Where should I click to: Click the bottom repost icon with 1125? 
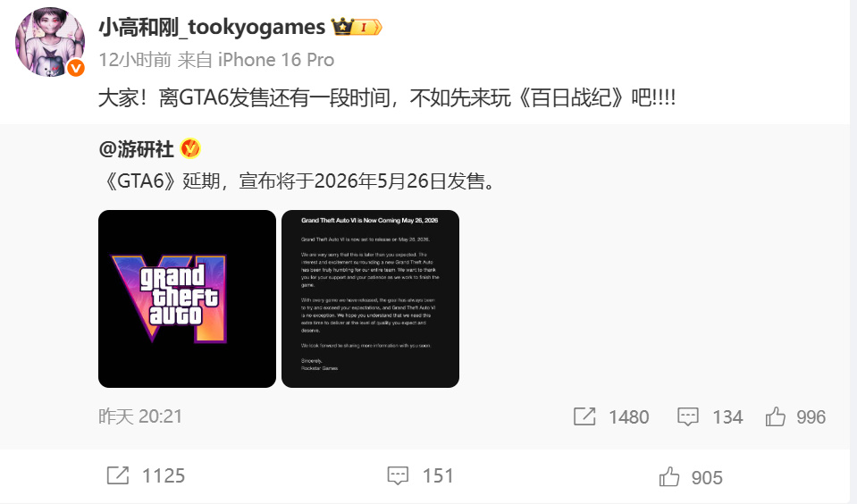click(117, 475)
